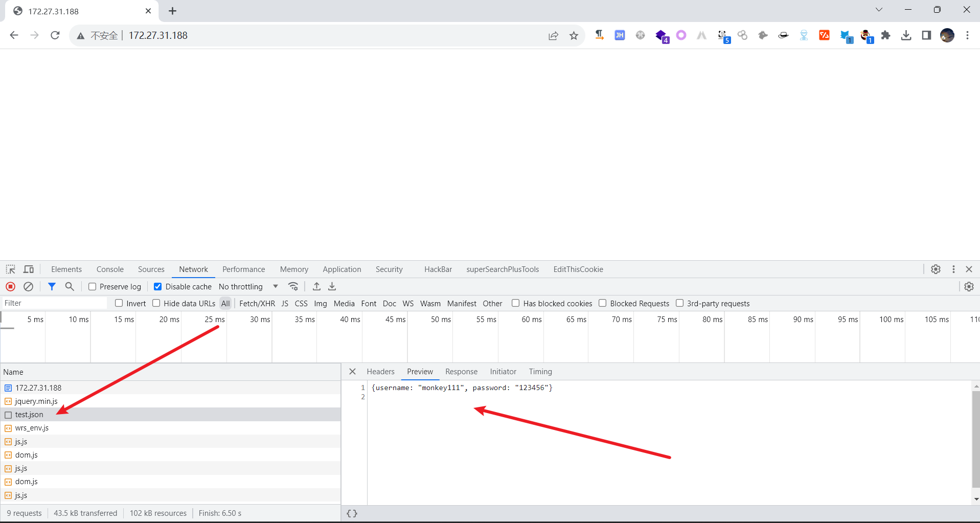
Task: Open the Response tab
Action: [461, 372]
